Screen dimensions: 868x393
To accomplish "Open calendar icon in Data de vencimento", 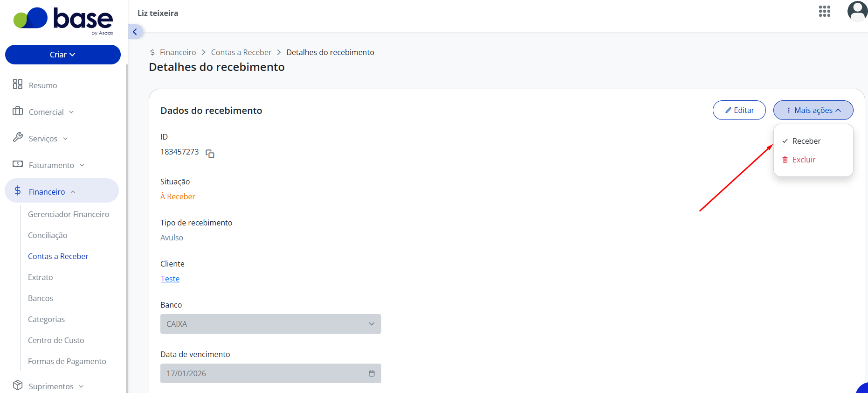I will (372, 373).
